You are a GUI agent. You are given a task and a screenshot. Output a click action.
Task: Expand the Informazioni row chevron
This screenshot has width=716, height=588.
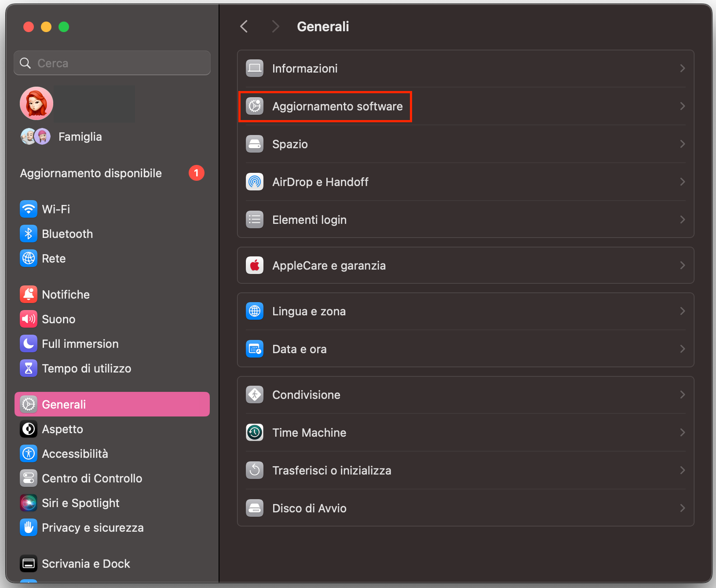(682, 68)
